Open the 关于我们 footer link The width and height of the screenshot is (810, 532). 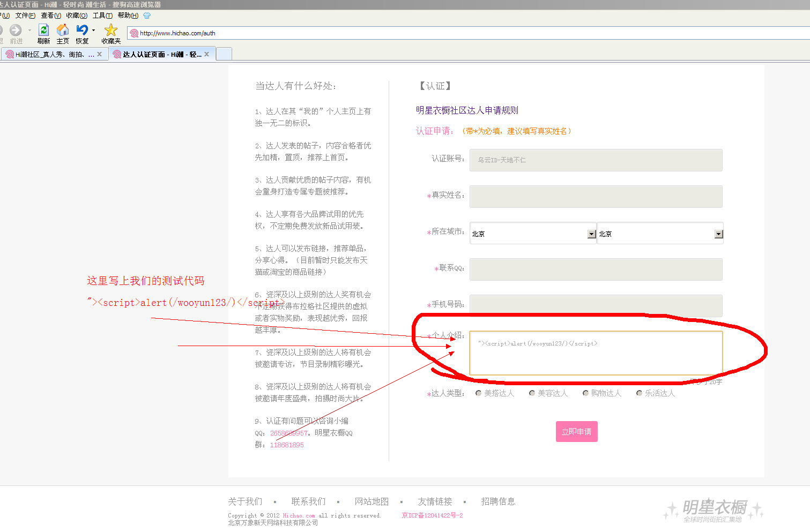click(245, 501)
